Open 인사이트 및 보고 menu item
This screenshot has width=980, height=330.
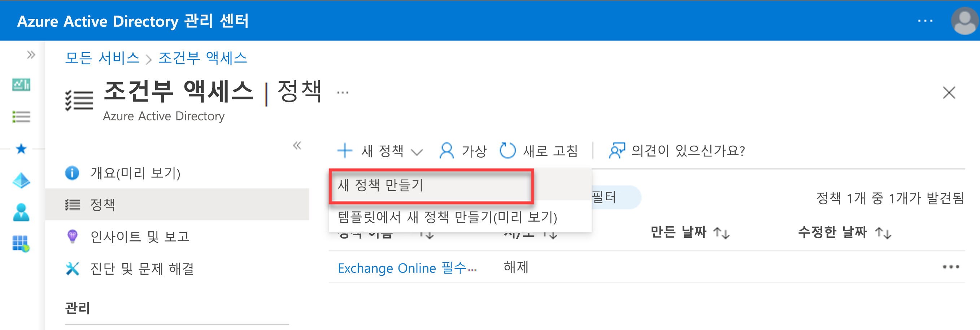pos(177,236)
